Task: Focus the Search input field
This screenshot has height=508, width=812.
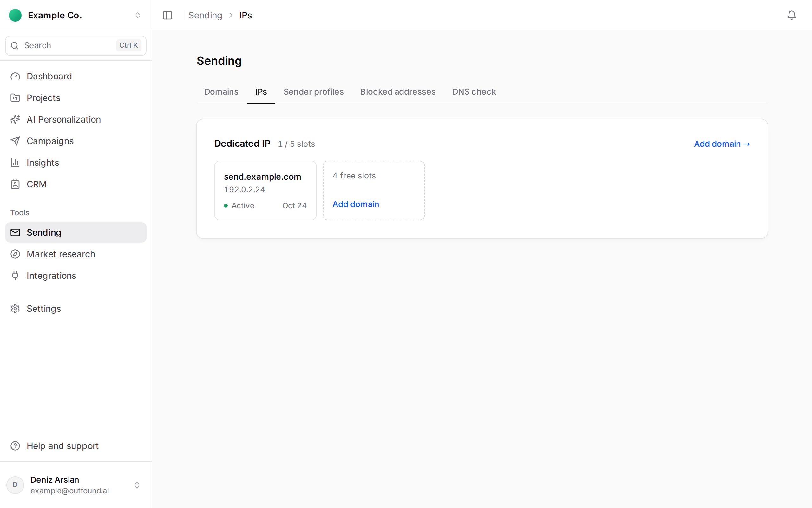Action: pos(76,46)
